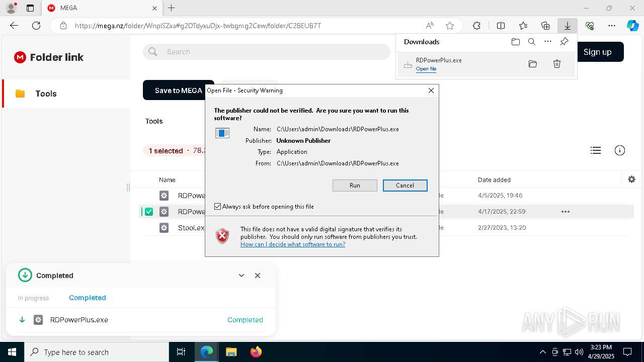Open Edge Settings and more menu
The image size is (644, 362).
click(x=612, y=26)
